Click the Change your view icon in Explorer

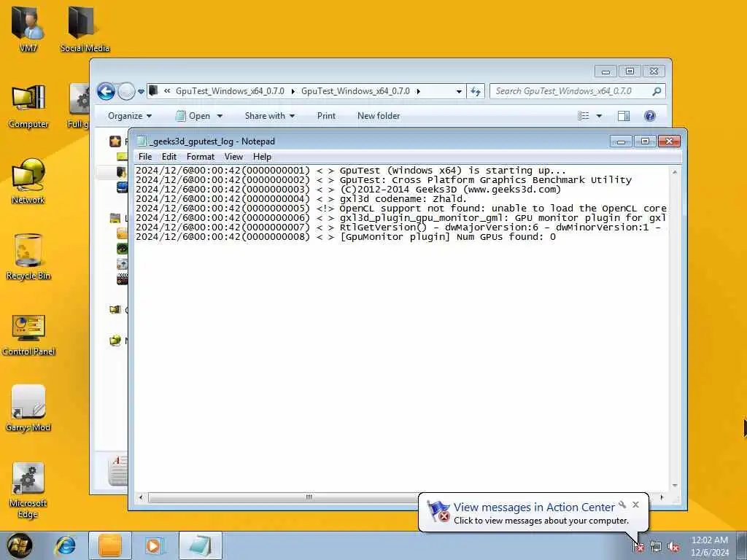pyautogui.click(x=583, y=116)
